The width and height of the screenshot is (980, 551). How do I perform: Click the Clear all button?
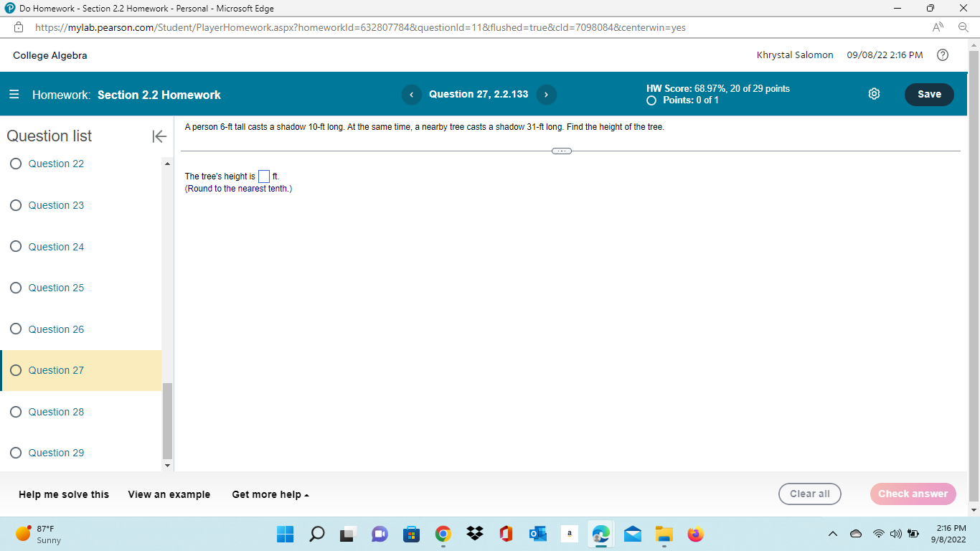pyautogui.click(x=810, y=494)
